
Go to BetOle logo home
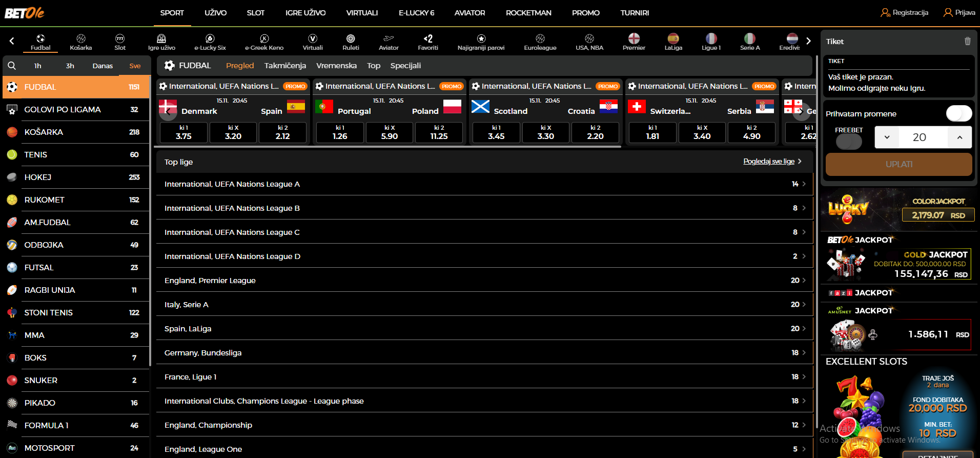(x=25, y=13)
